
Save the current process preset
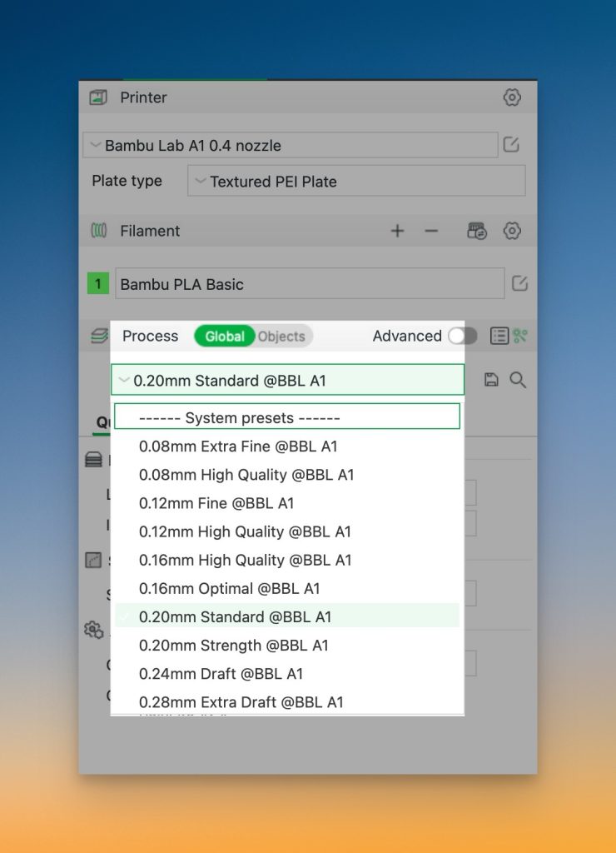(x=491, y=380)
